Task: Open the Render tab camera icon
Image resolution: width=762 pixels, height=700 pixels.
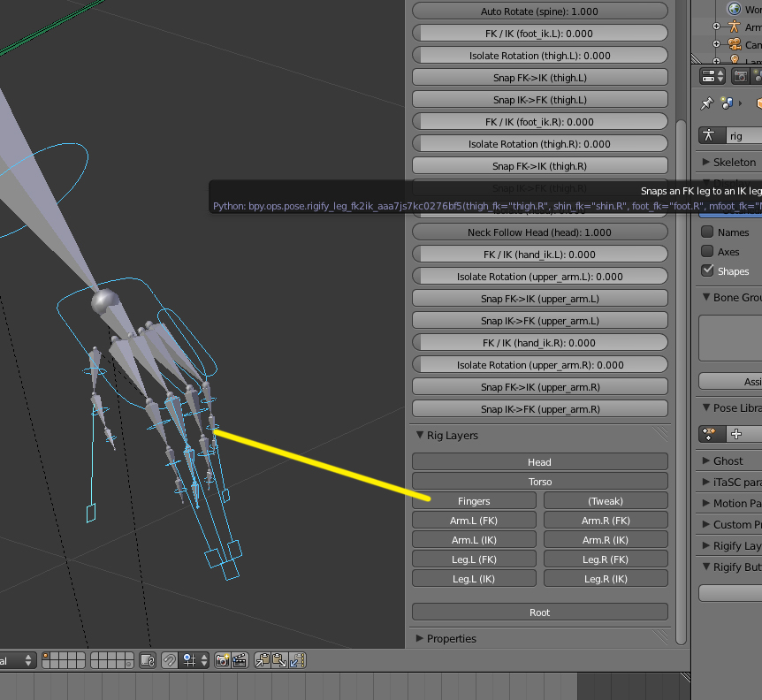Action: click(x=740, y=76)
